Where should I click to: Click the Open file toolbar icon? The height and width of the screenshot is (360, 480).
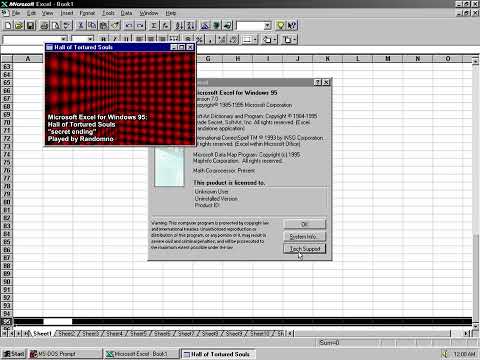click(19, 25)
